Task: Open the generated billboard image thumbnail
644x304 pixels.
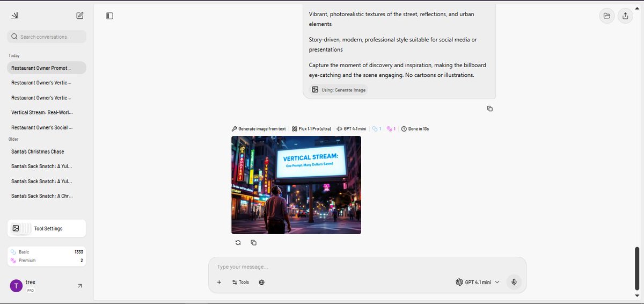Action: [296, 185]
